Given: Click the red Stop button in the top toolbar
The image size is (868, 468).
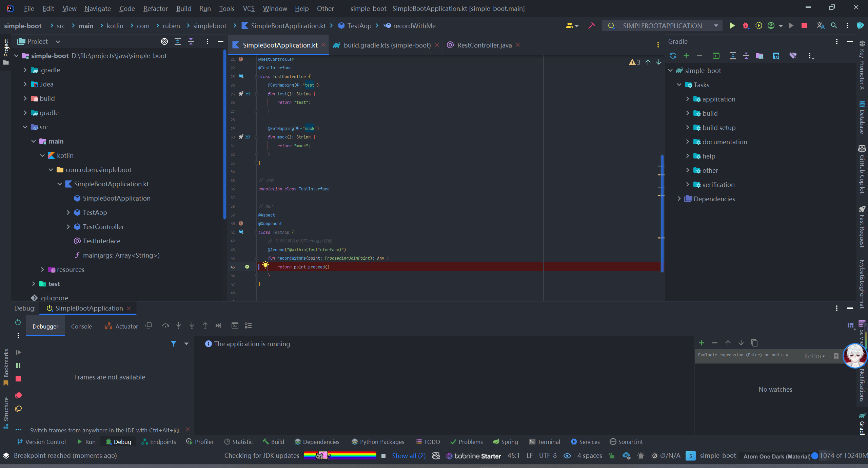Looking at the screenshot, I should pos(804,26).
